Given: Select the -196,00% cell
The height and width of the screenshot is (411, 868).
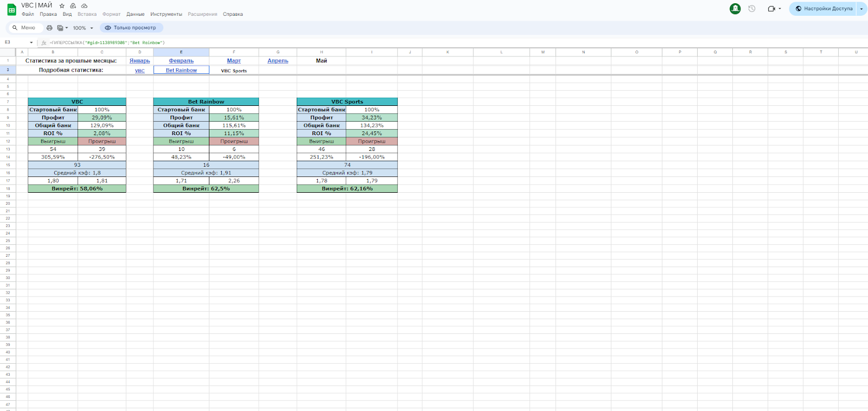Looking at the screenshot, I should [372, 157].
